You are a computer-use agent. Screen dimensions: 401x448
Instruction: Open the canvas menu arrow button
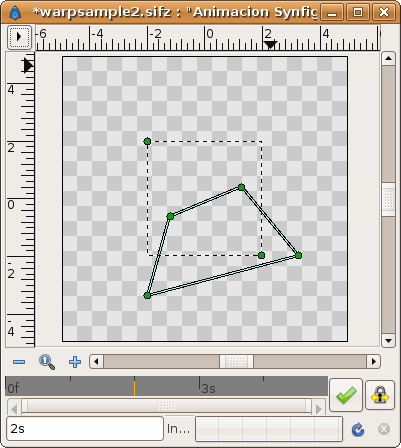coord(19,37)
